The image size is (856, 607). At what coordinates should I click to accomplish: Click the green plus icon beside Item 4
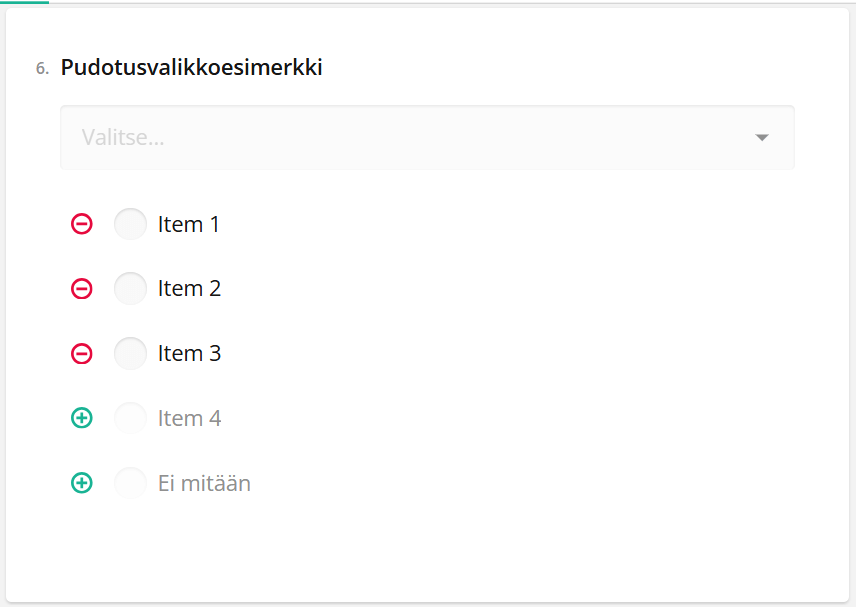81,418
